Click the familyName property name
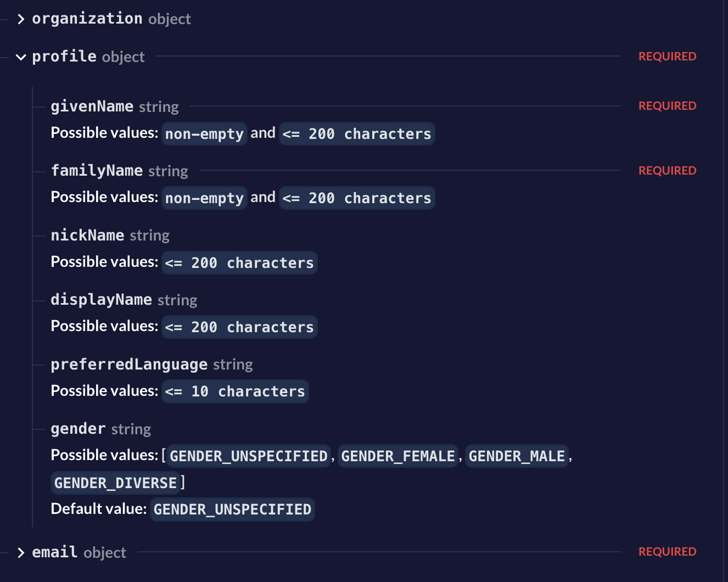 97,171
